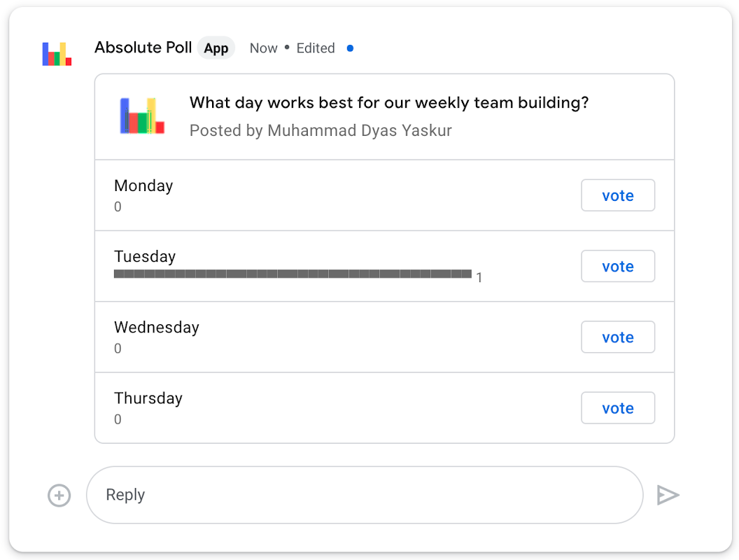Click the Thursday option label
Image resolution: width=739 pixels, height=560 pixels.
click(x=148, y=398)
